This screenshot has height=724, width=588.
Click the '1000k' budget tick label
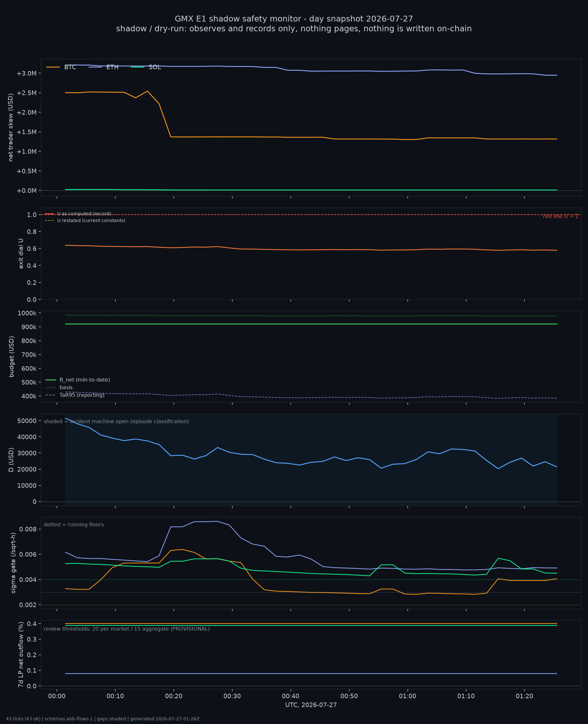(27, 313)
